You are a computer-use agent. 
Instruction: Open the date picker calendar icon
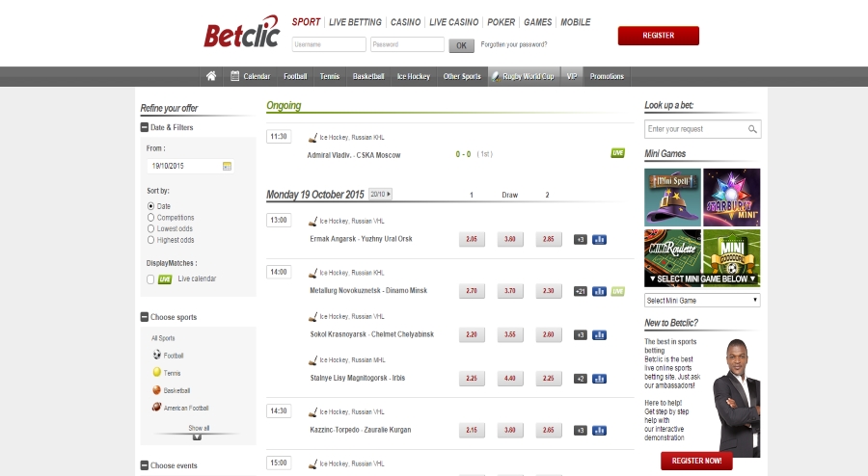[x=227, y=167]
